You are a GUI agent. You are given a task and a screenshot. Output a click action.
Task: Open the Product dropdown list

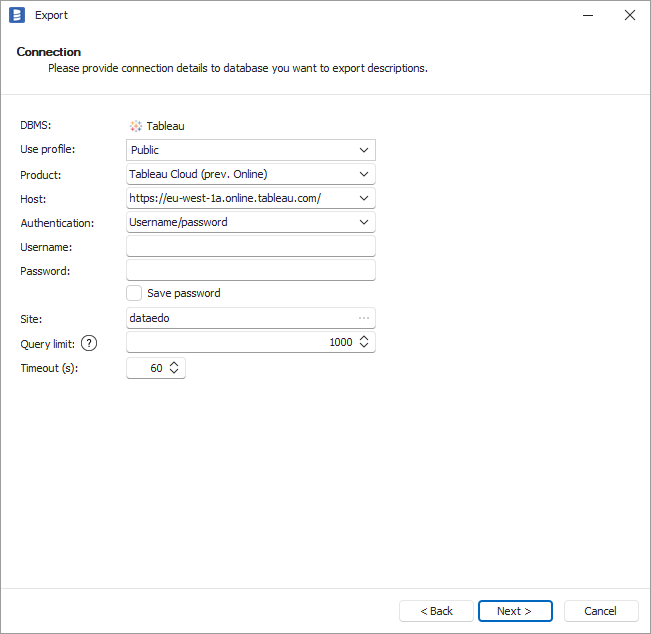coord(364,174)
